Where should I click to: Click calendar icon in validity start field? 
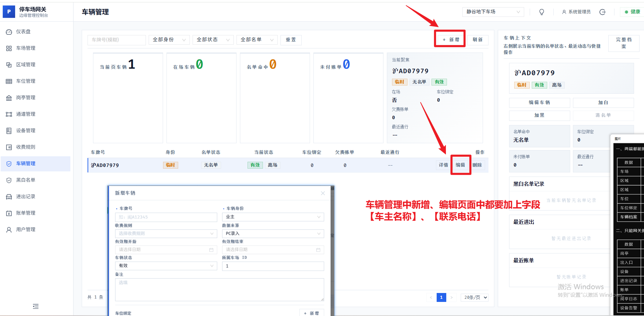[x=211, y=250]
